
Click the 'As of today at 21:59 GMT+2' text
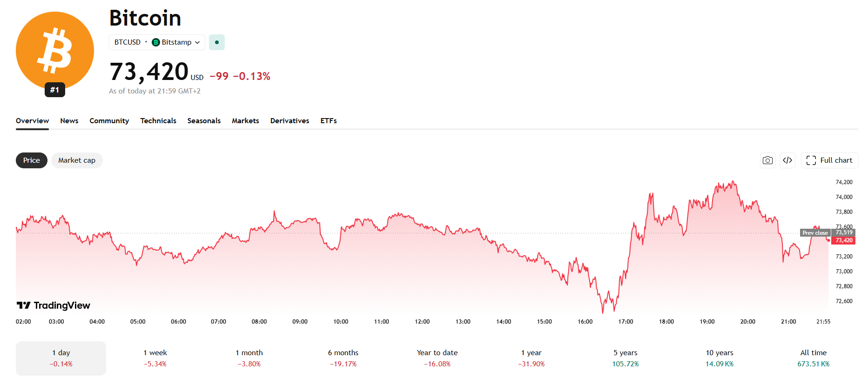155,91
